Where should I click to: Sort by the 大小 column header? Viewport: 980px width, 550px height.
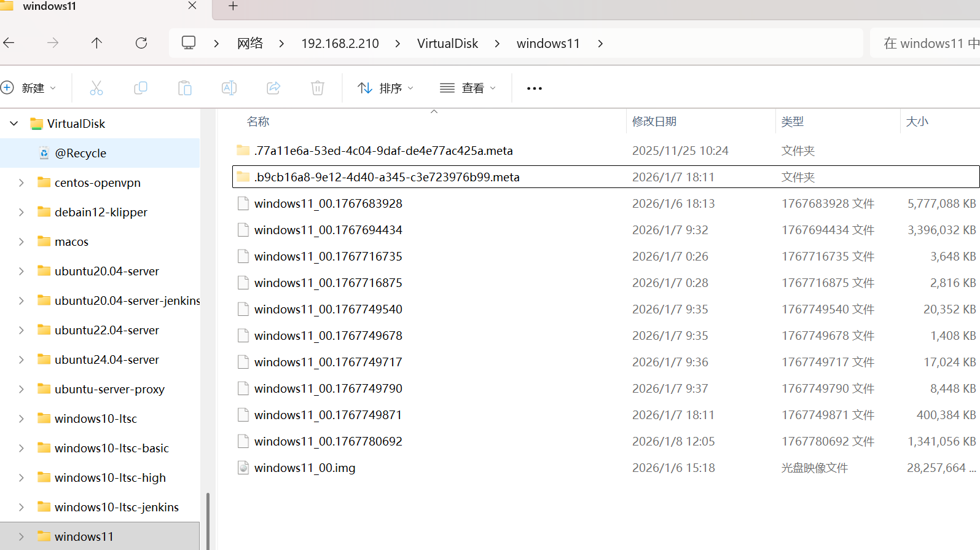[917, 122]
